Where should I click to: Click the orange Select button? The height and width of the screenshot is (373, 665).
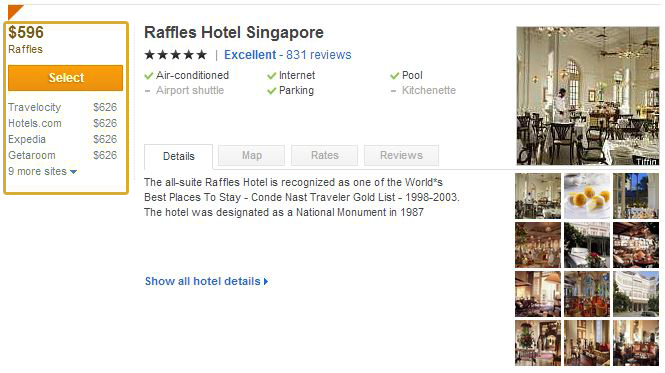click(65, 78)
